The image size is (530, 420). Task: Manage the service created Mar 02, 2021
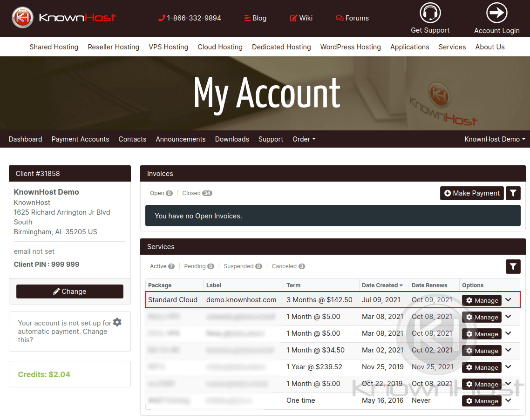pos(482,351)
